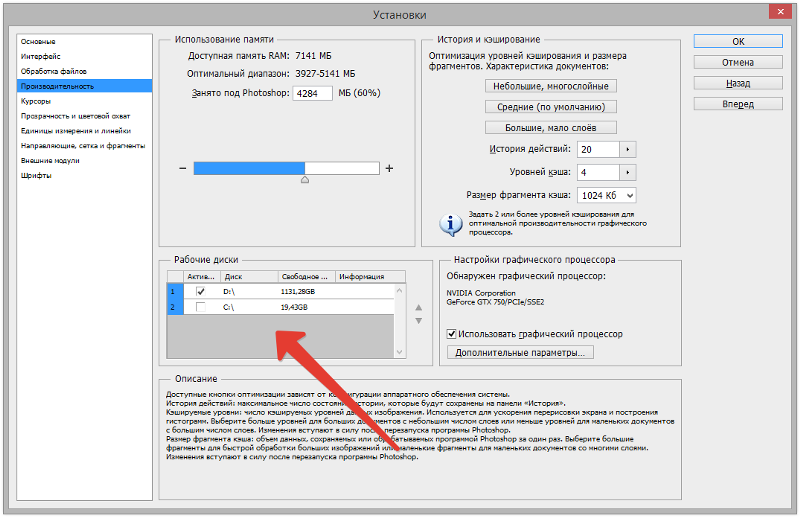
Task: Click scratch disks list scroll-down arrow
Action: (x=399, y=352)
